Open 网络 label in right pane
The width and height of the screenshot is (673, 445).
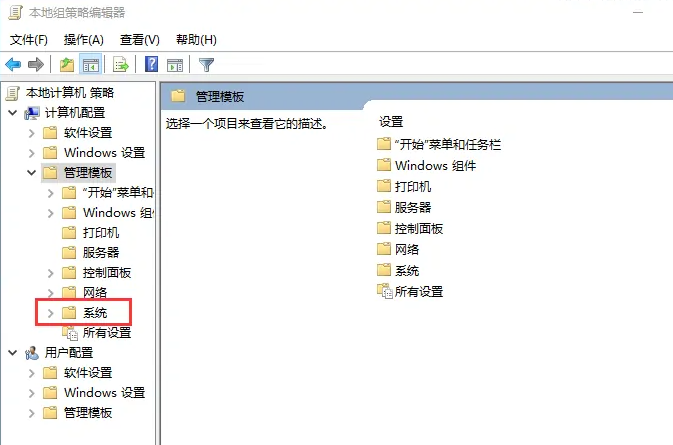407,250
